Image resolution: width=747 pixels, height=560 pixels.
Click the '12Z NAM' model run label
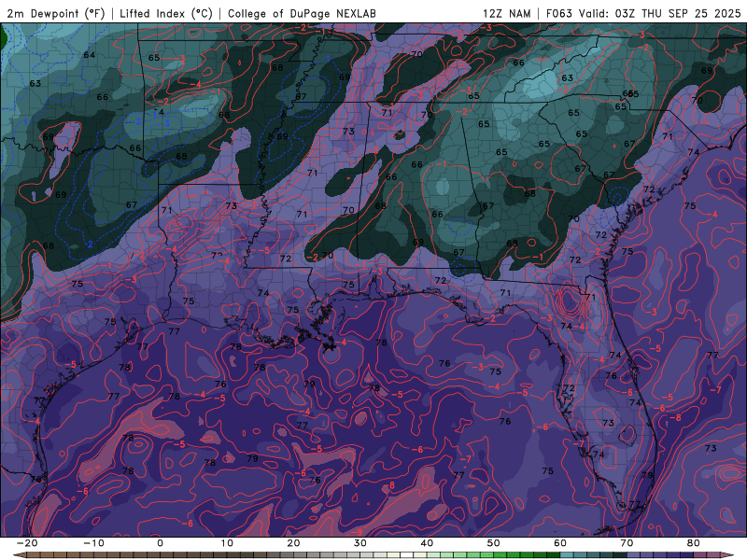coord(507,13)
